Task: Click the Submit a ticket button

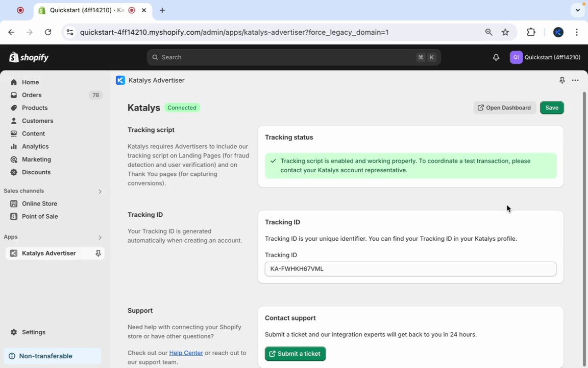Action: tap(295, 354)
